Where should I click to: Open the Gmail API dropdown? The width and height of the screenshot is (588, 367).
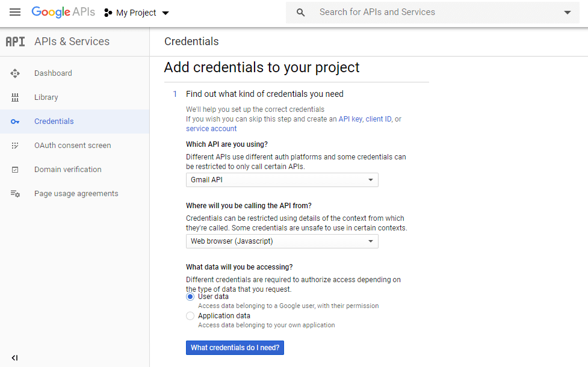[x=282, y=180]
